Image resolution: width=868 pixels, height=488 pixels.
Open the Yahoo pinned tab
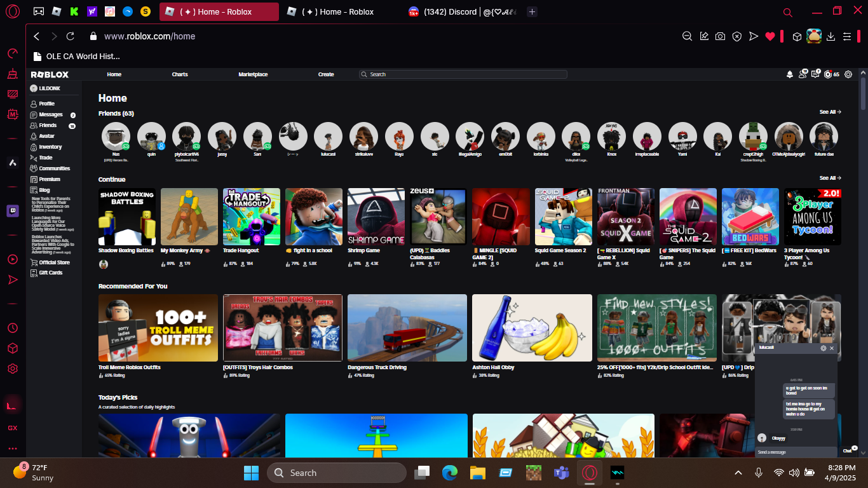click(92, 11)
